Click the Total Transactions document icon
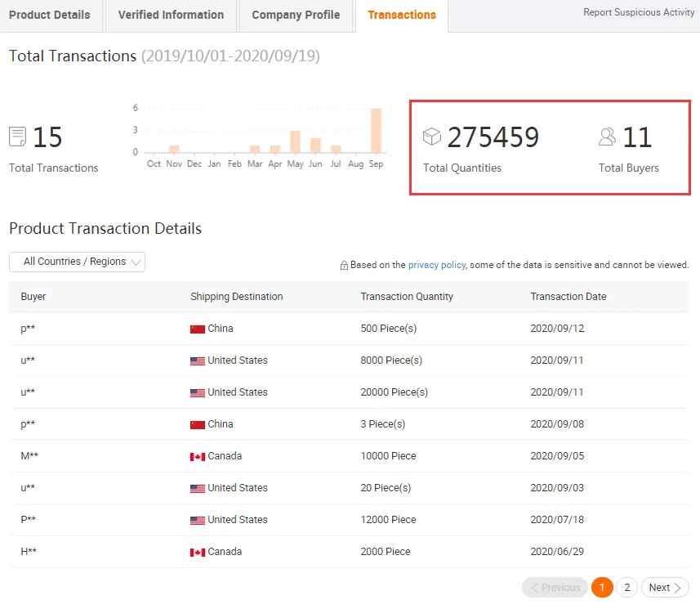This screenshot has width=700, height=609. (17, 137)
